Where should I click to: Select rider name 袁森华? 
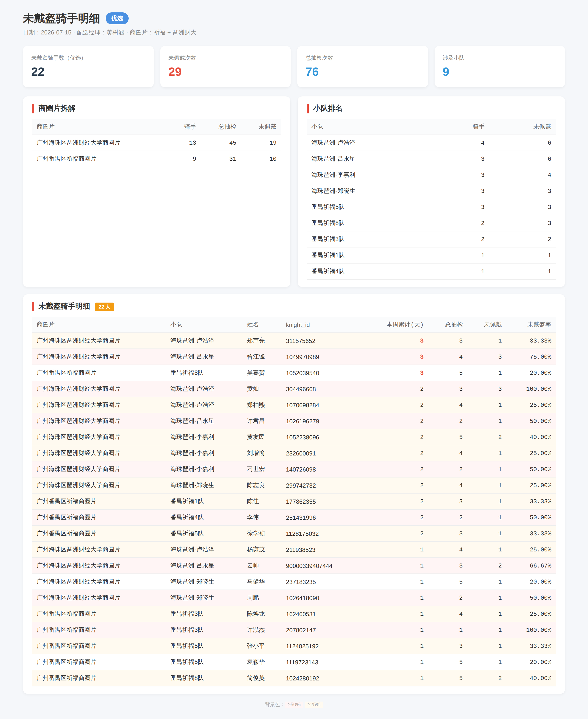[256, 662]
